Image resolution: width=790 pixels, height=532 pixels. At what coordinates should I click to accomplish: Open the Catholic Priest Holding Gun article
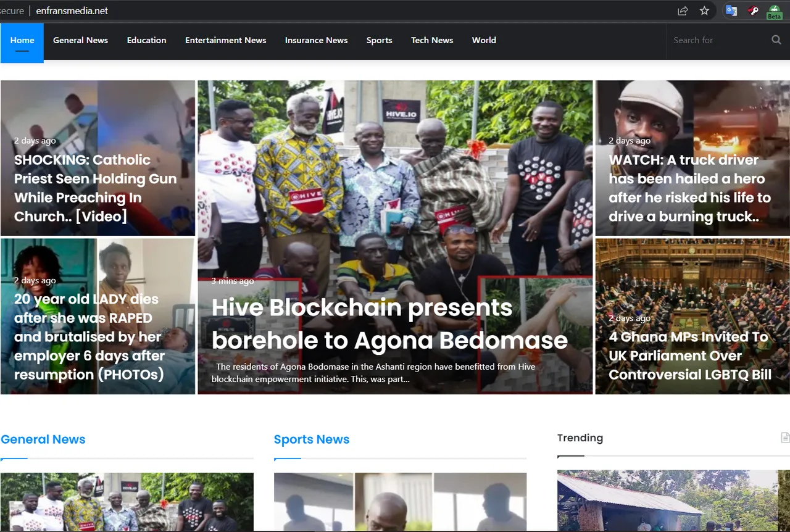click(x=95, y=188)
